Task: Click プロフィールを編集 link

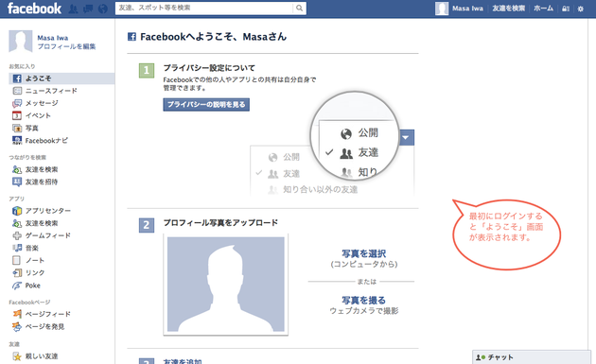Action: (x=66, y=46)
